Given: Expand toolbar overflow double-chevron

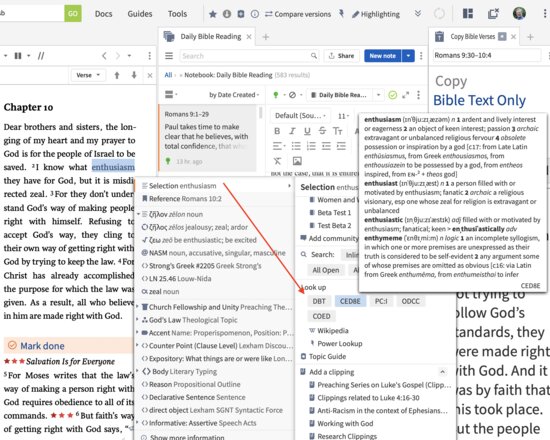Looking at the screenshot, I should 418,14.
